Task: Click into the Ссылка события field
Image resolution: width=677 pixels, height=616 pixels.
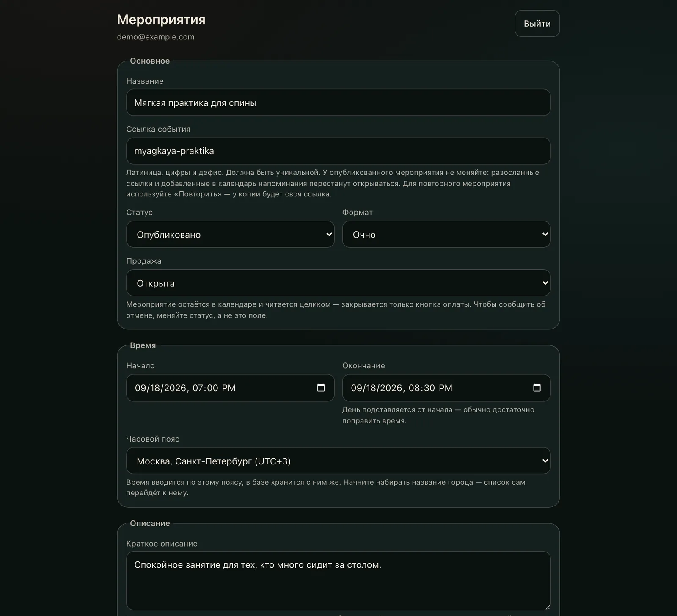Action: pos(338,151)
